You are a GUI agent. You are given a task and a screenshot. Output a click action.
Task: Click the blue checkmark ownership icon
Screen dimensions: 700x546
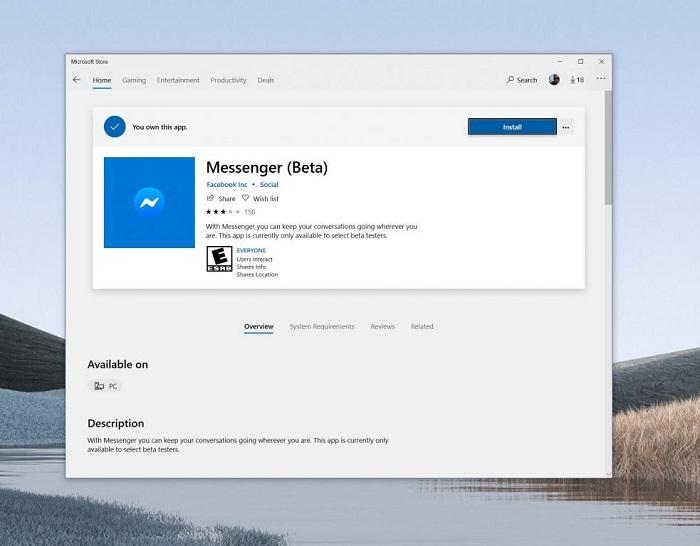[115, 127]
